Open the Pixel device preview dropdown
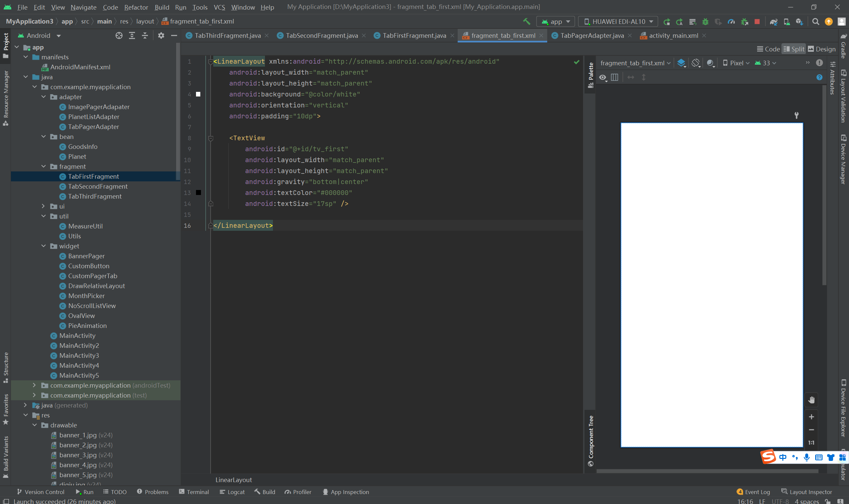The width and height of the screenshot is (849, 504). [736, 63]
